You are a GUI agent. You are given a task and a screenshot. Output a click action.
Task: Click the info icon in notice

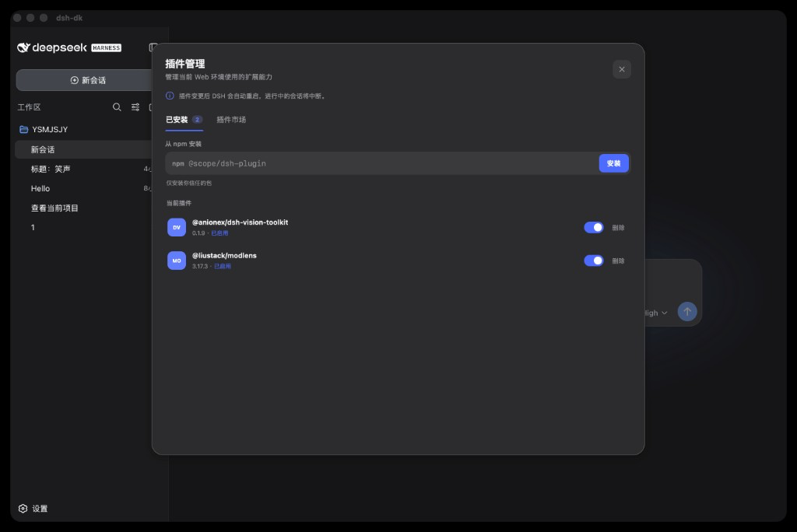pos(170,96)
